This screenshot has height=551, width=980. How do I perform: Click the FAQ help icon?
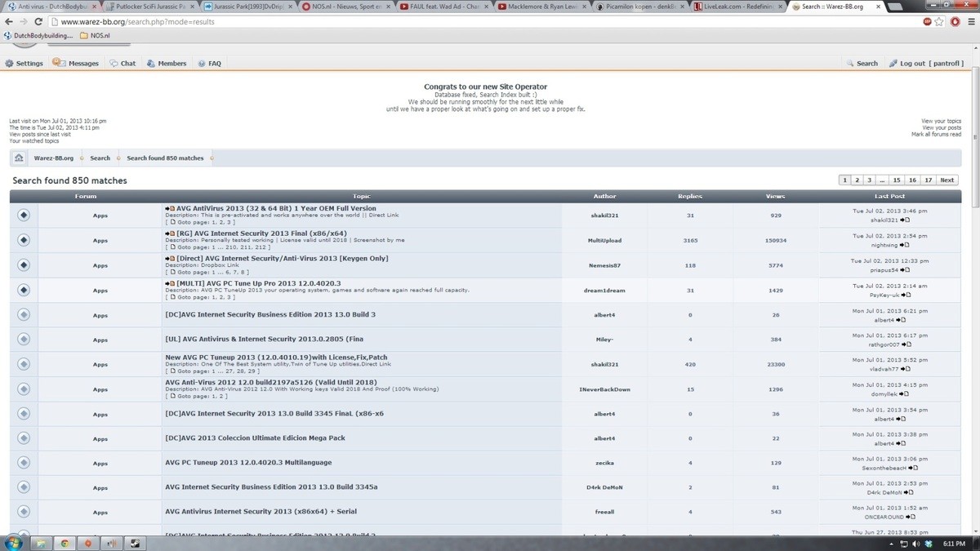201,63
